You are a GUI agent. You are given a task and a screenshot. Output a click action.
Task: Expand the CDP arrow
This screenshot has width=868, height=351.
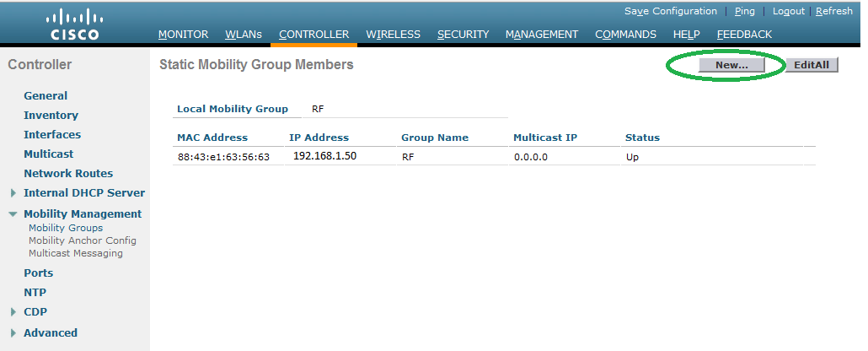coord(13,312)
